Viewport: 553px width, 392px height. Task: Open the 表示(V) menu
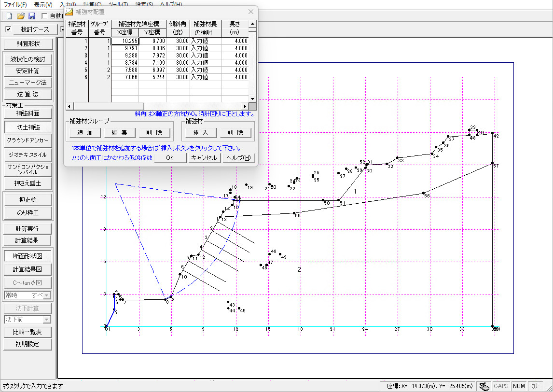coord(43,5)
